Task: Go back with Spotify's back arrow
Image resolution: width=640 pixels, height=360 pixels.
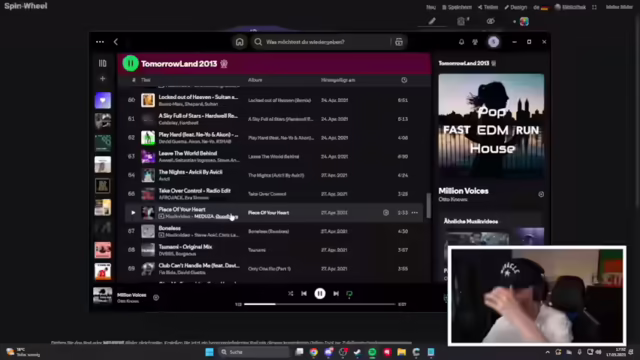Action: [x=116, y=42]
